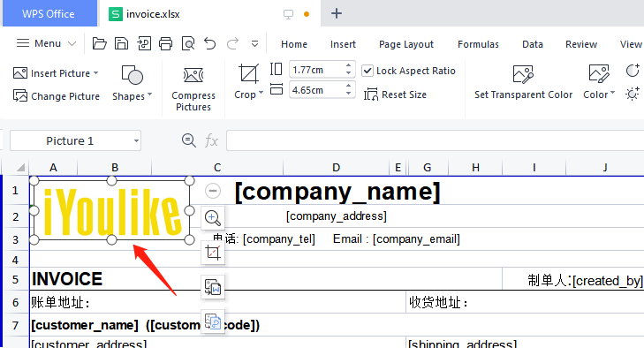
Task: Switch to the Home tab
Action: [x=294, y=44]
